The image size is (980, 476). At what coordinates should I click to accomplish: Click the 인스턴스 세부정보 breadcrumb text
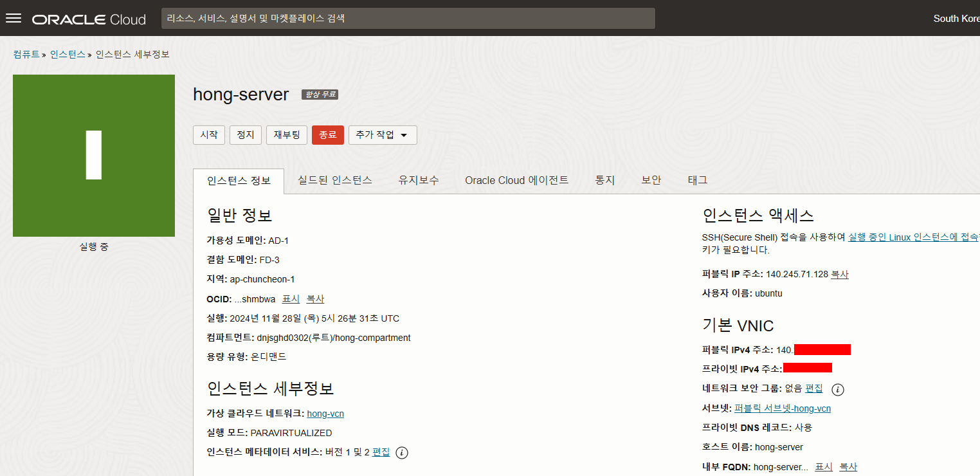click(x=132, y=55)
